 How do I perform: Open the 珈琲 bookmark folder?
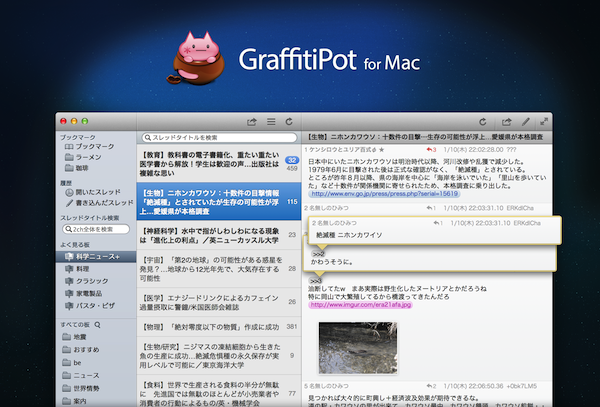coord(77,168)
